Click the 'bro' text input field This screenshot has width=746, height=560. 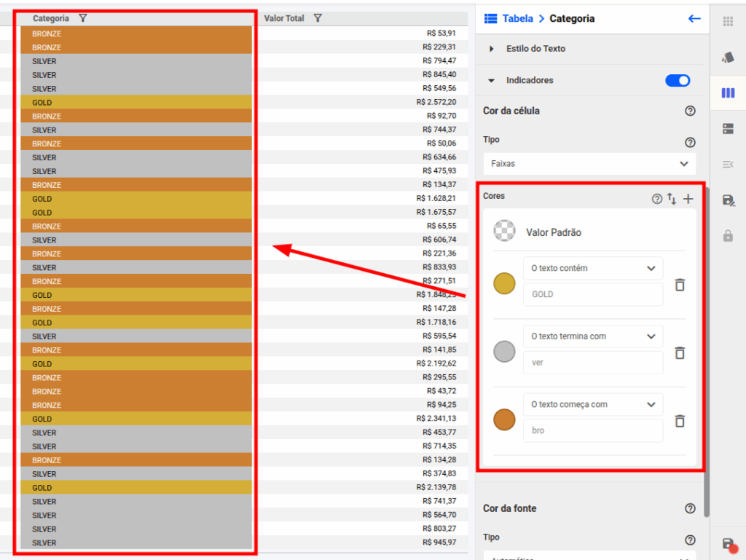click(x=592, y=430)
